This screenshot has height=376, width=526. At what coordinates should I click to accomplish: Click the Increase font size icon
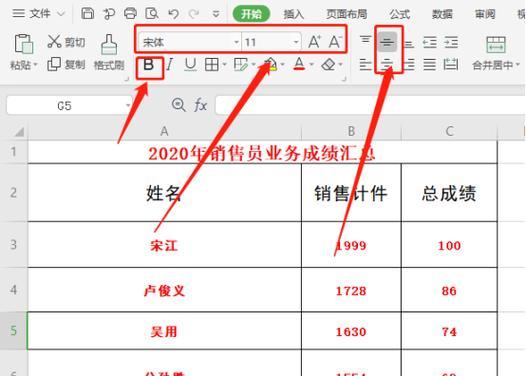tap(314, 42)
